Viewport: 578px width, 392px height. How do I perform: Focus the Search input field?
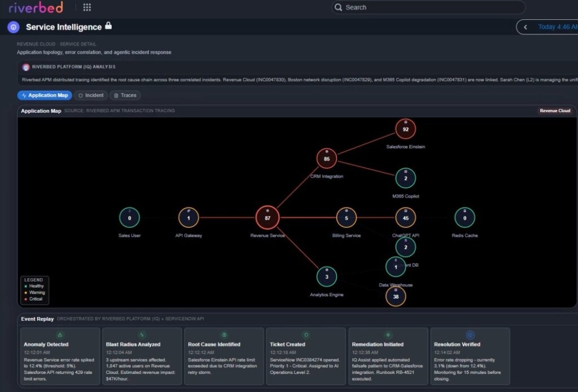pos(428,7)
